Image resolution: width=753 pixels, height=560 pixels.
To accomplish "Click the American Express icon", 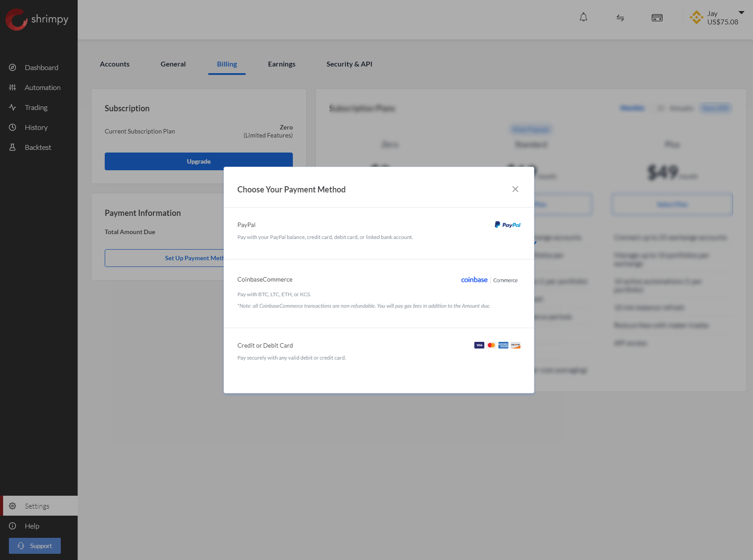I will [503, 345].
